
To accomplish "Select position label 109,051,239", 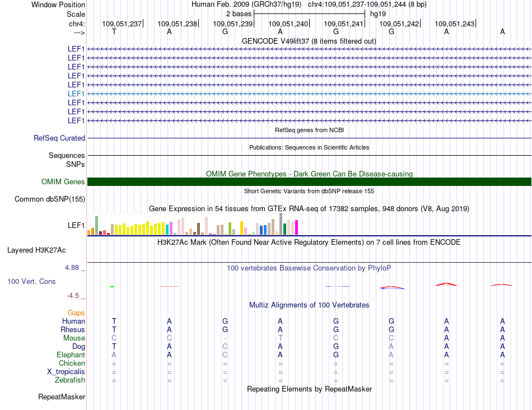I will point(233,24).
